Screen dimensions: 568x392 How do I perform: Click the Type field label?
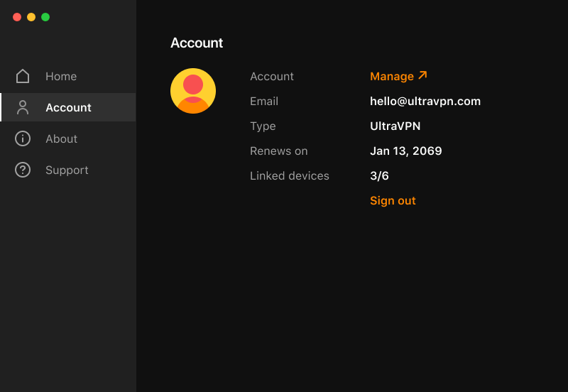263,126
